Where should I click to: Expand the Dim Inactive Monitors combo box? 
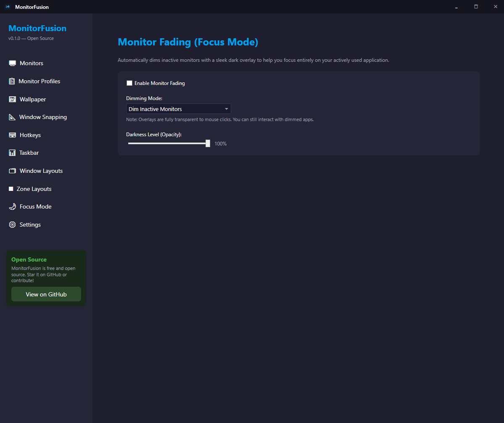tap(178, 108)
